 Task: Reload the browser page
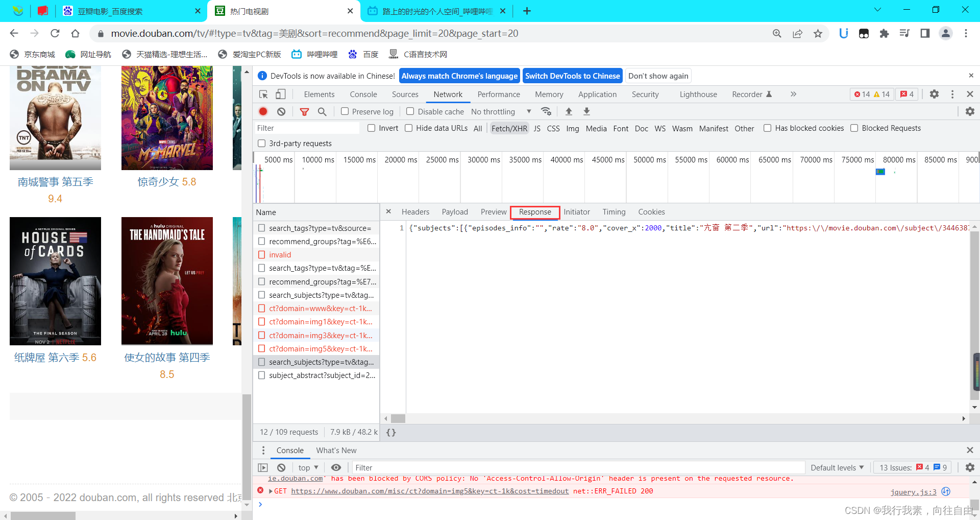55,33
